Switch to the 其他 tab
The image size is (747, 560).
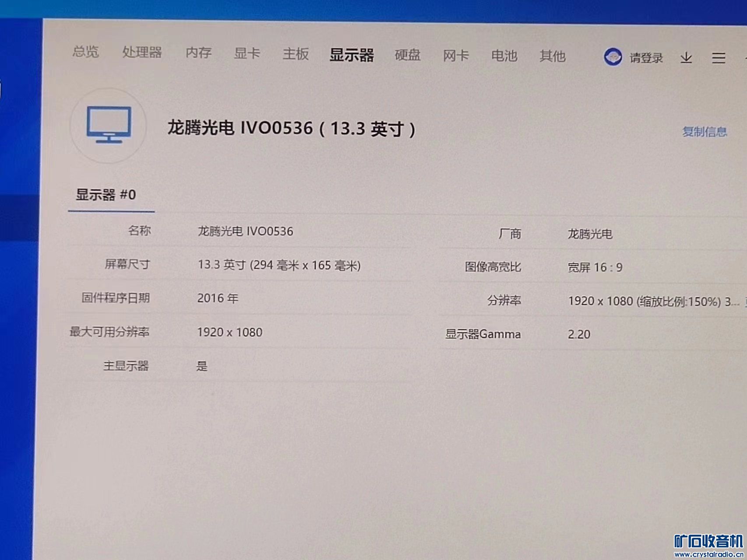point(553,56)
